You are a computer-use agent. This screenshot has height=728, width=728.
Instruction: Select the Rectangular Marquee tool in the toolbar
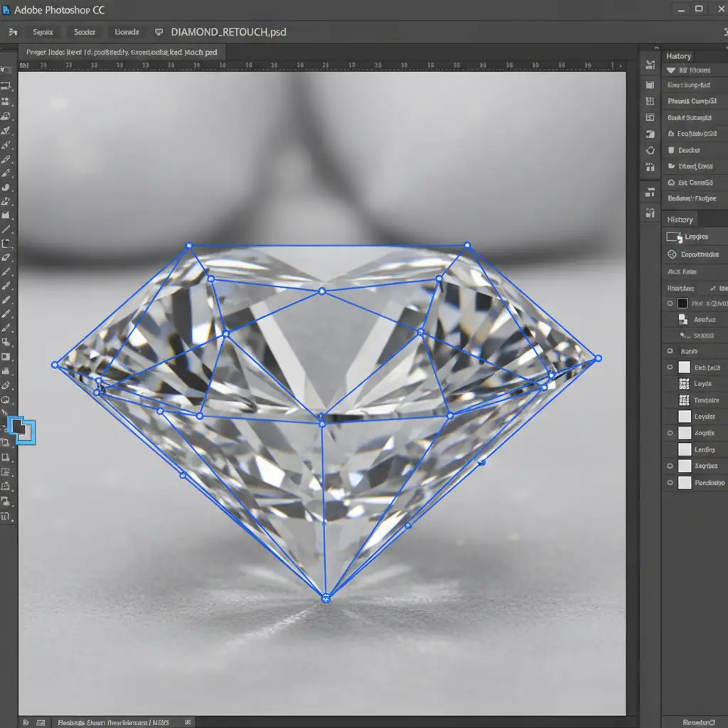6,86
